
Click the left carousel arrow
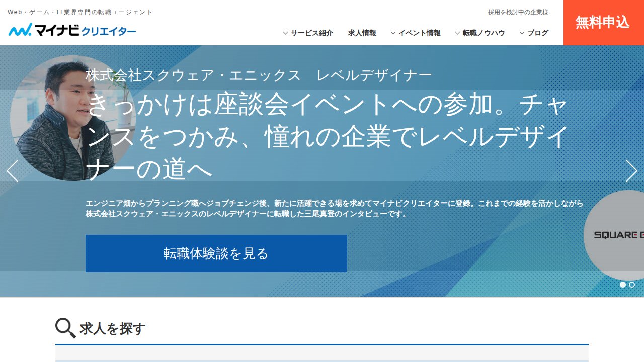13,171
